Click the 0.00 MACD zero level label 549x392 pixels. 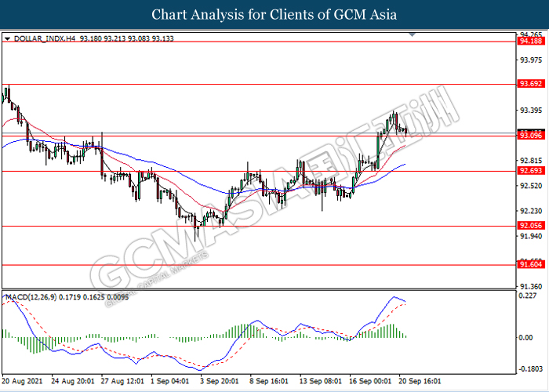526,338
